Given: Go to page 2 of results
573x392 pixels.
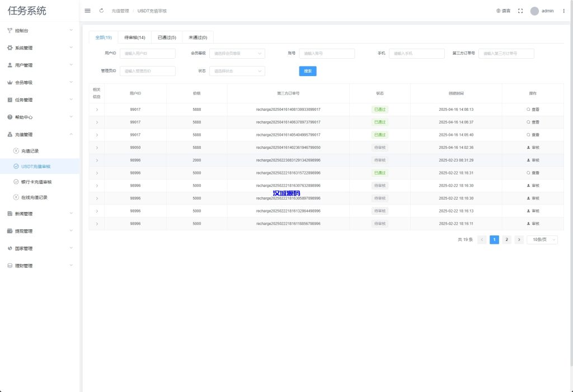Looking at the screenshot, I should click(x=506, y=239).
